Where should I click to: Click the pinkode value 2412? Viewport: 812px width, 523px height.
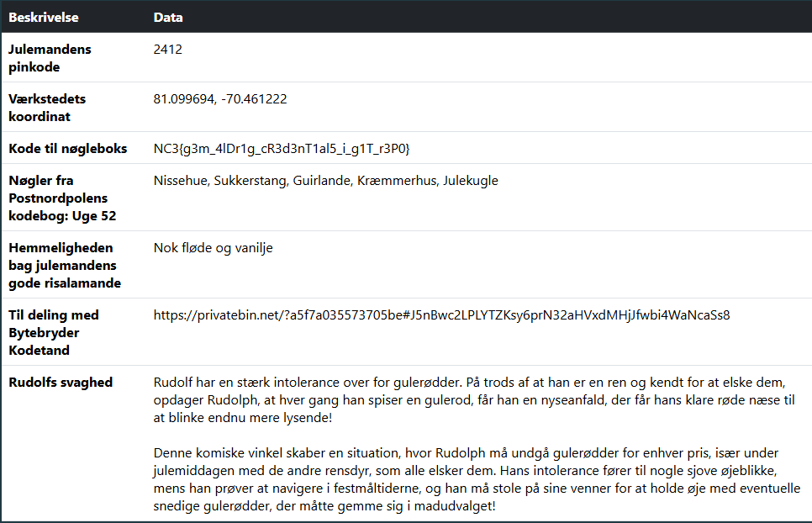click(x=168, y=50)
